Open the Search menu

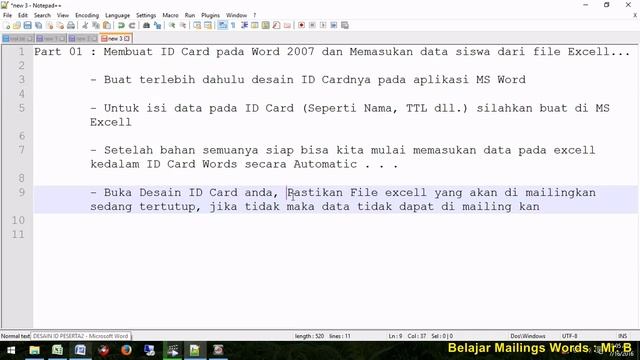pos(42,15)
